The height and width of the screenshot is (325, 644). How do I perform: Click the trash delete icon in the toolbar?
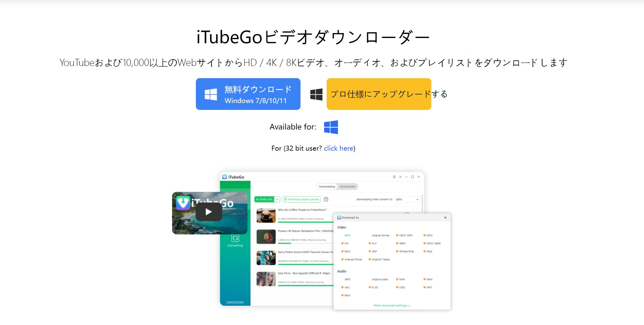(326, 199)
